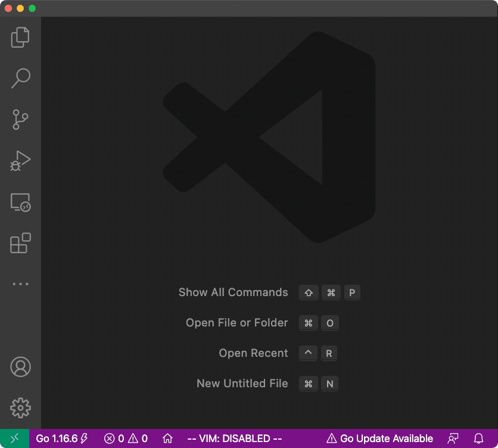Image resolution: width=498 pixels, height=448 pixels.
Task: Click the Go Update Available notice
Action: [x=379, y=438]
